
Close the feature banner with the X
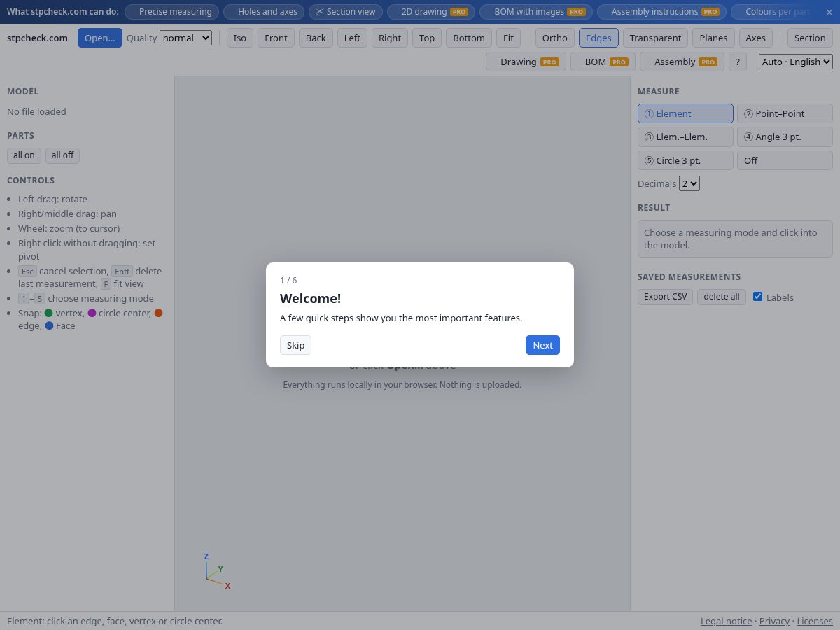(829, 12)
